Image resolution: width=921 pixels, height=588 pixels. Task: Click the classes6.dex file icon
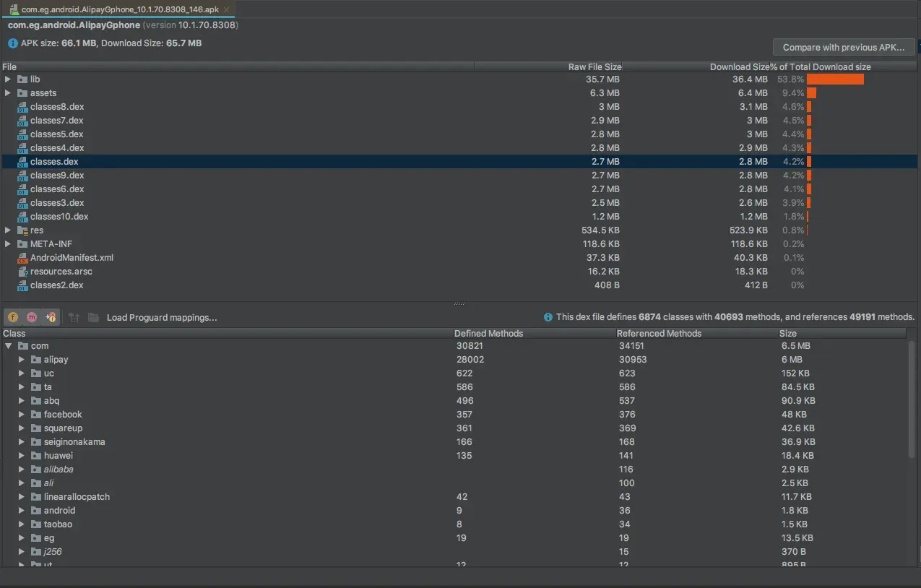coord(22,189)
